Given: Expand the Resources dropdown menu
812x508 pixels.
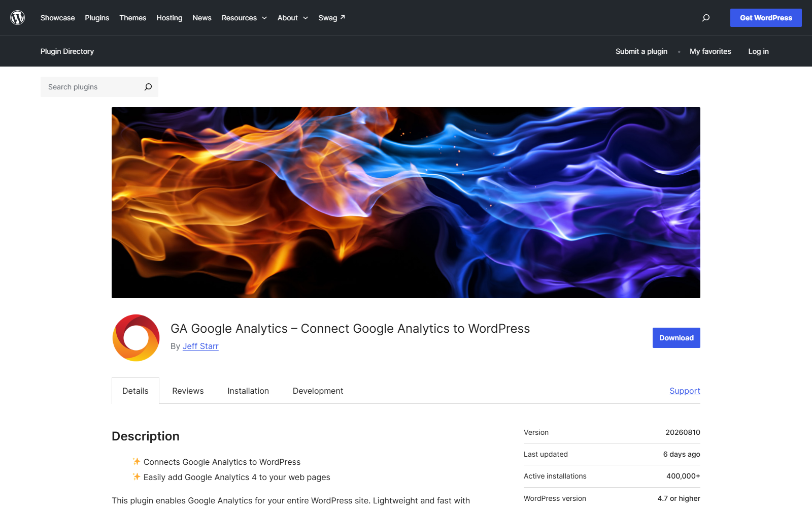Looking at the screenshot, I should click(244, 18).
